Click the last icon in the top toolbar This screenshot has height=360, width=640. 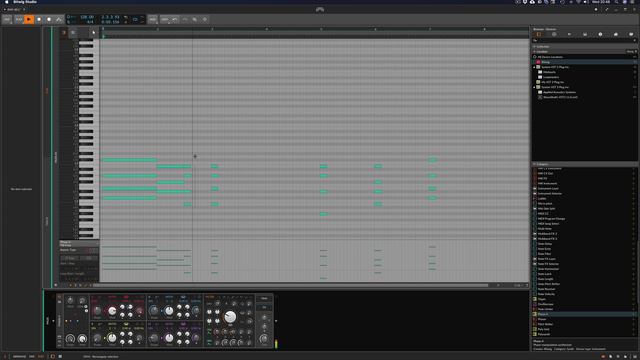[x=205, y=19]
